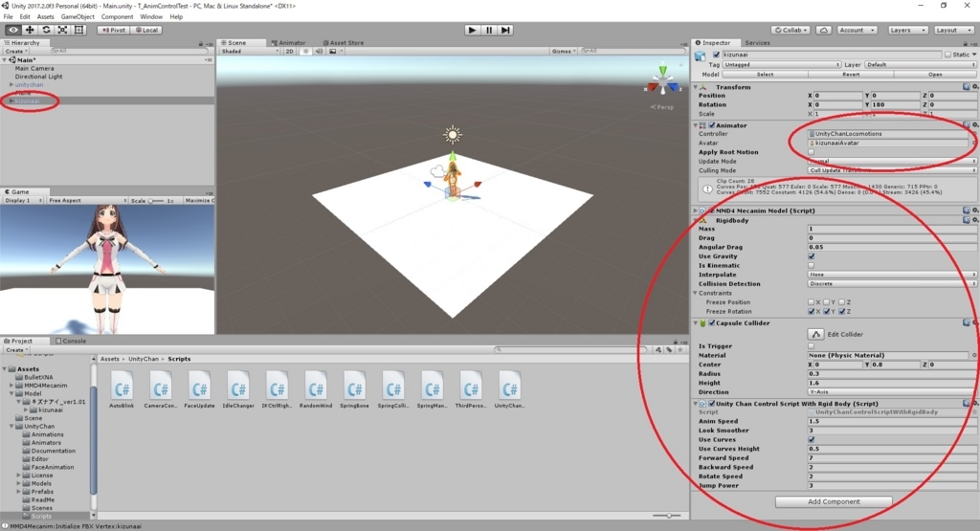Toggle scene audio speaker icon
Viewport: 980px width, 531px height.
tap(319, 52)
